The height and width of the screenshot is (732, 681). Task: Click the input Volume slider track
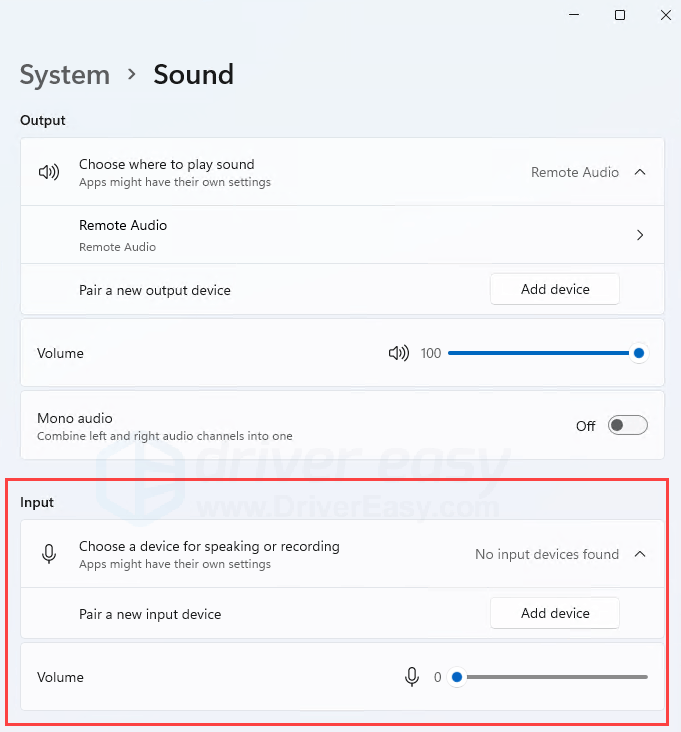point(548,677)
